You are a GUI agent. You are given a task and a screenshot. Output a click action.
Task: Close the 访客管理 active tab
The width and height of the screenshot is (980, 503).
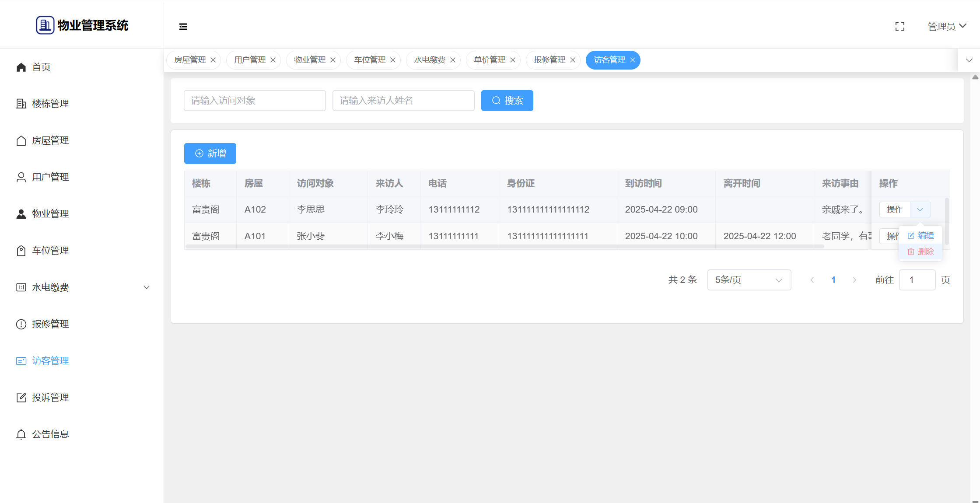point(633,60)
